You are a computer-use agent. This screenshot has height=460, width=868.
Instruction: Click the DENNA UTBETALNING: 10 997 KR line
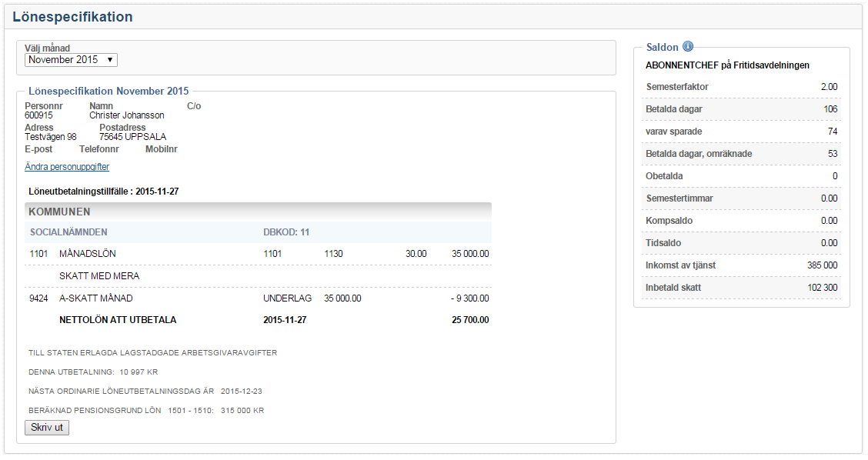pos(93,372)
